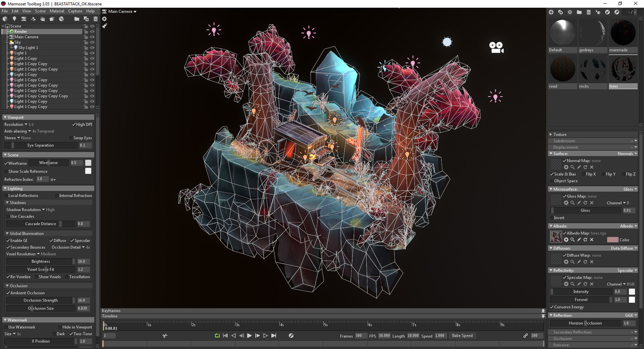Jump to the last frame of the timeline
The width and height of the screenshot is (644, 349).
point(274,336)
